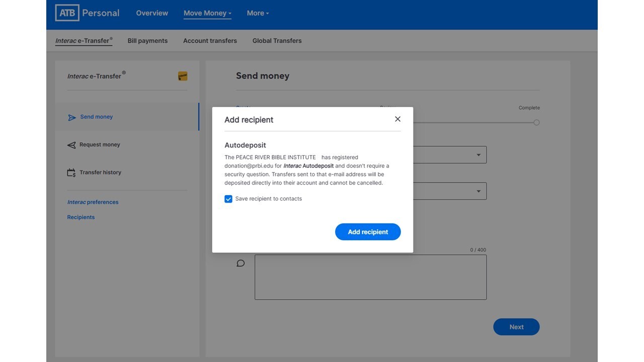Open the More menu

pos(258,13)
